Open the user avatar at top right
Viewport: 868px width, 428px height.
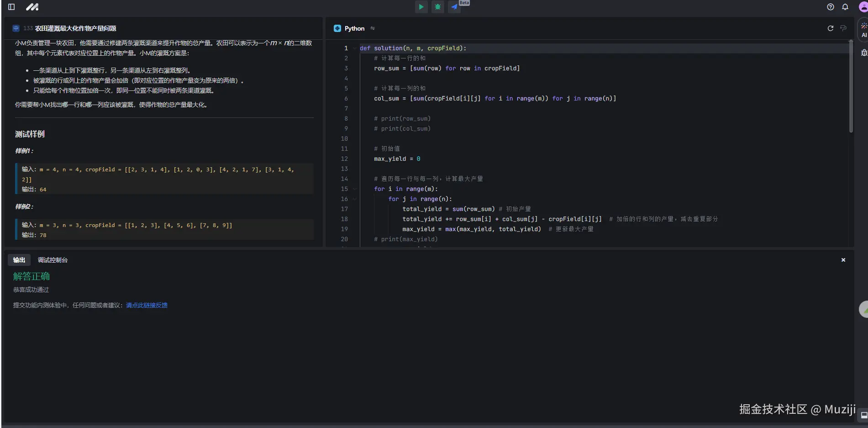863,7
